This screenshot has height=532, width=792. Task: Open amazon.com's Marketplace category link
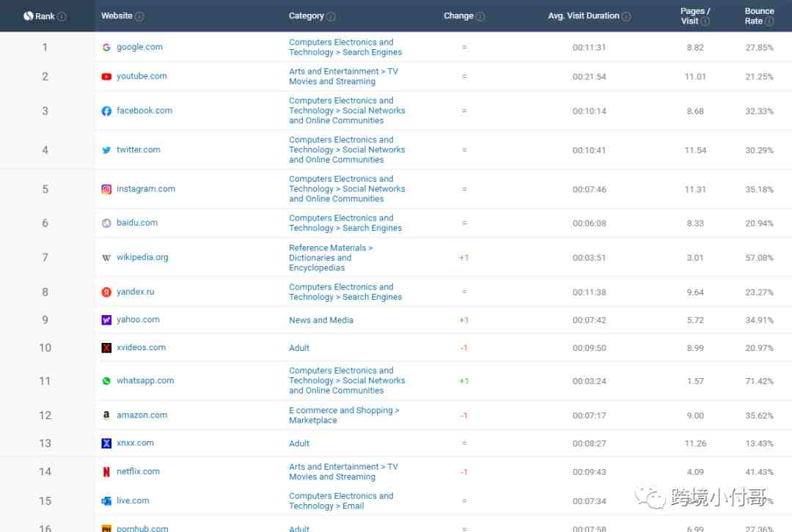click(x=344, y=415)
